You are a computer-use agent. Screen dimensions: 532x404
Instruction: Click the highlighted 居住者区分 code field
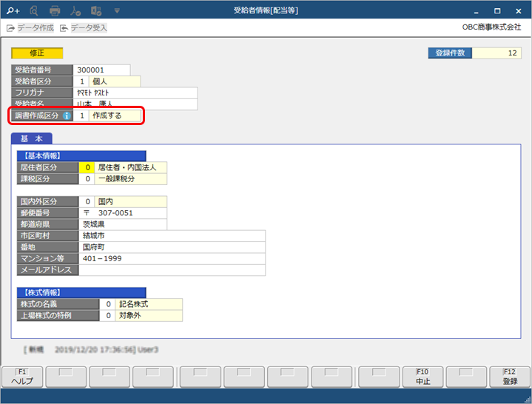[88, 167]
